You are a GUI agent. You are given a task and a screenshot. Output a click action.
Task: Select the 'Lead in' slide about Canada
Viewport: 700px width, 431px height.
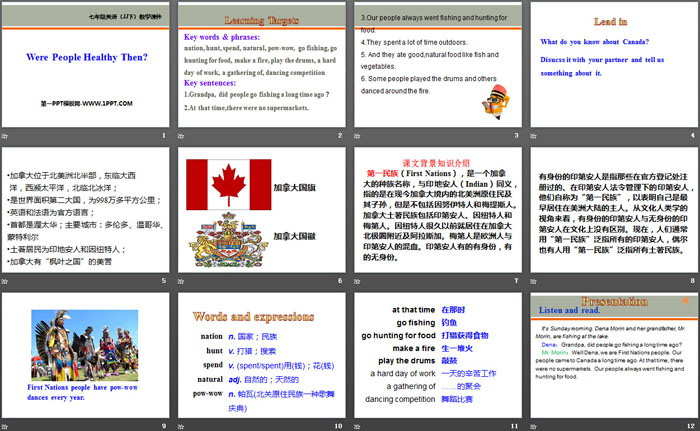click(611, 72)
